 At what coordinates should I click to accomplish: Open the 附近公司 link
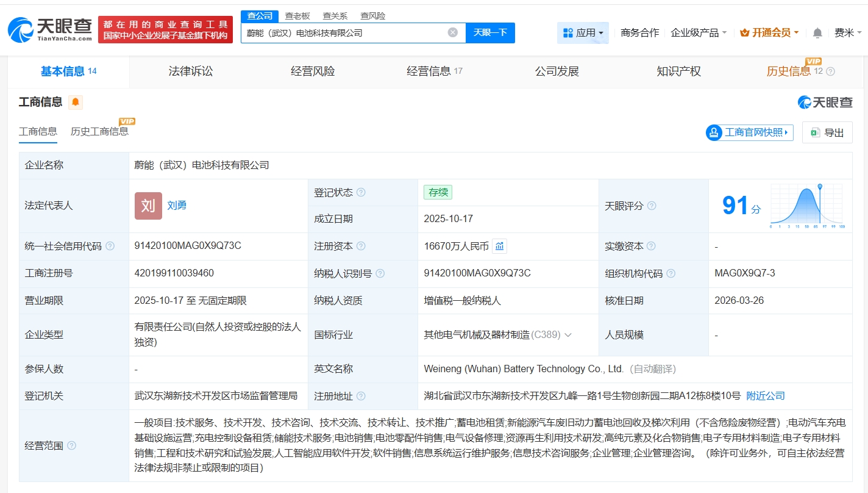pos(766,396)
